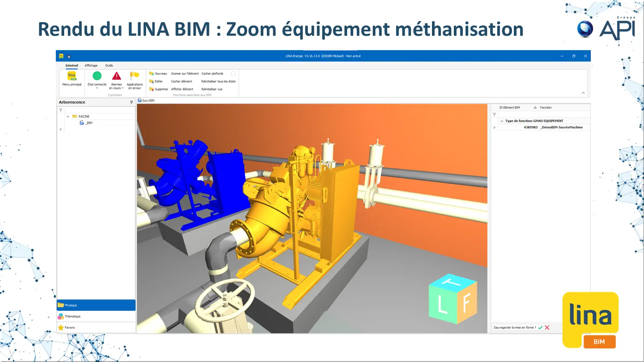The width and height of the screenshot is (644, 362).
Task: Click the Arborescence filter input row
Action: point(99,110)
